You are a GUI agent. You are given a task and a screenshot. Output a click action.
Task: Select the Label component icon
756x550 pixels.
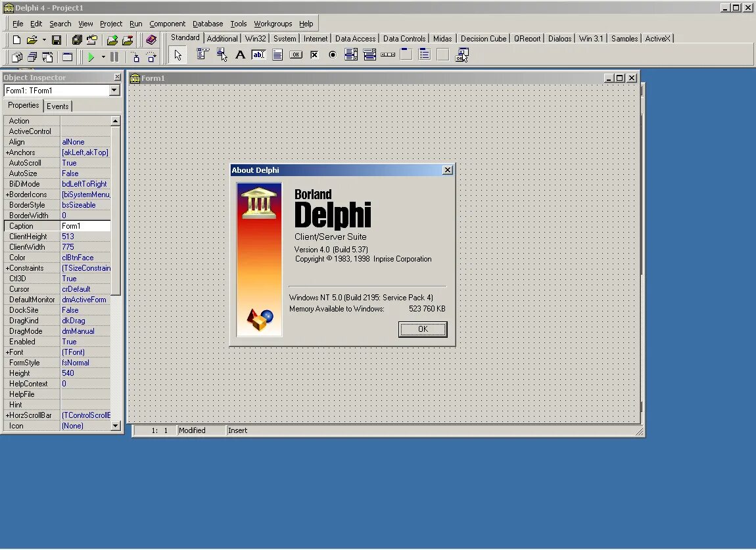[240, 55]
